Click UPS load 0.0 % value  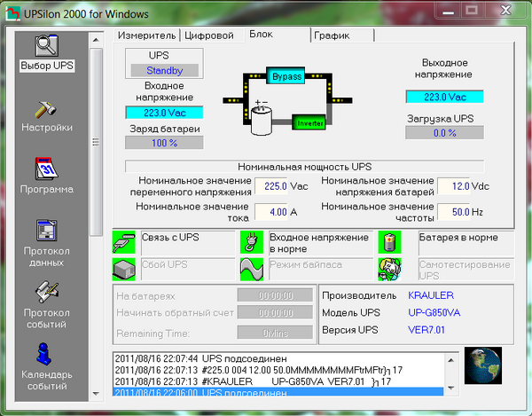click(445, 133)
